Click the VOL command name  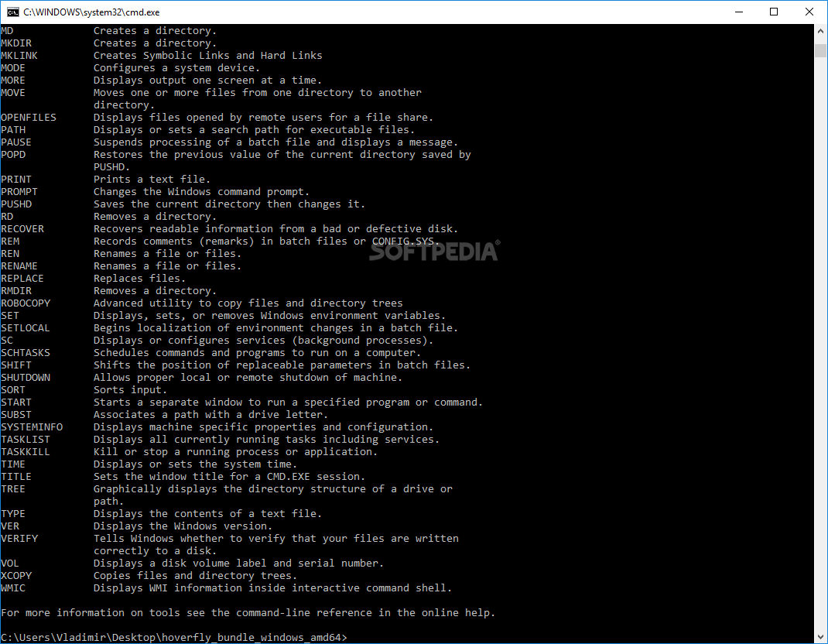[x=10, y=563]
